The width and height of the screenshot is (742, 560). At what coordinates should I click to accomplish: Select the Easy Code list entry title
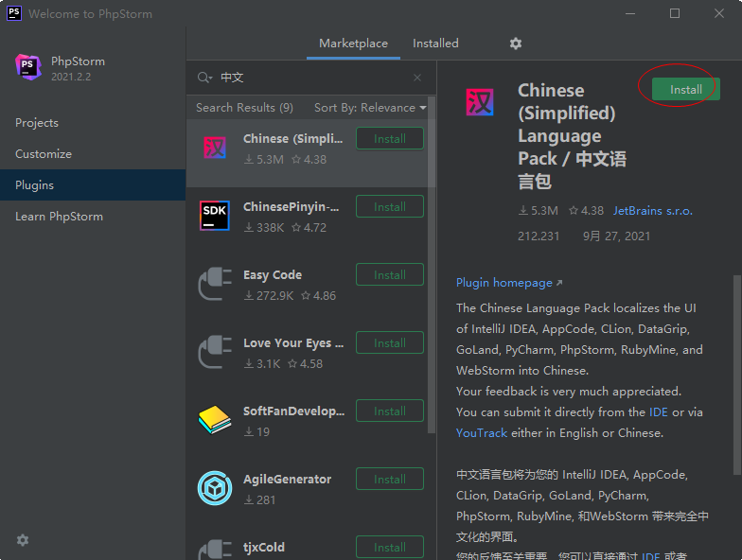273,275
